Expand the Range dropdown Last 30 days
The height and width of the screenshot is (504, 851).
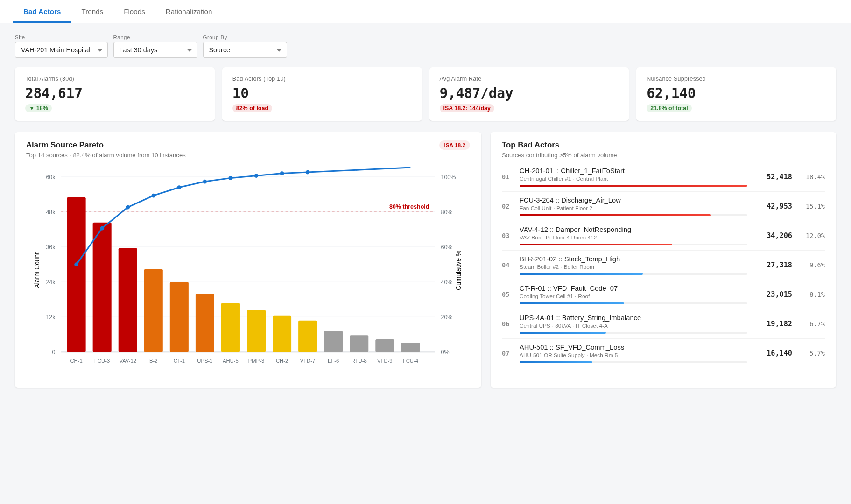point(155,50)
